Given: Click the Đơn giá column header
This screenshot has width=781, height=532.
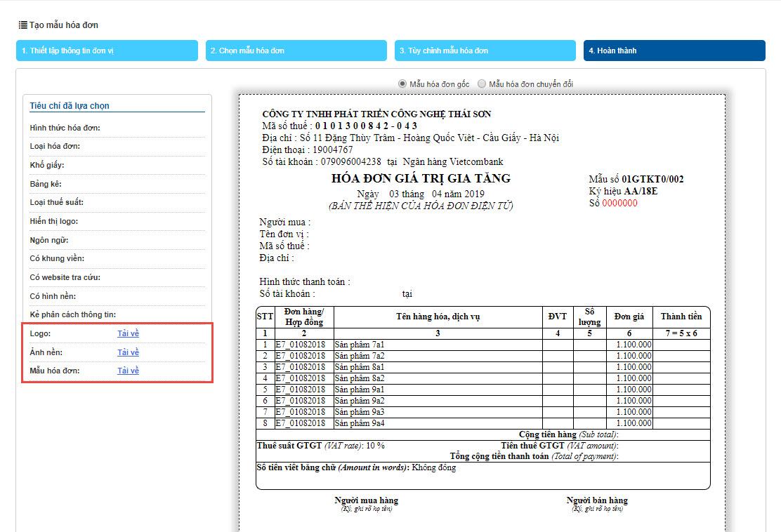Looking at the screenshot, I should click(x=629, y=317).
